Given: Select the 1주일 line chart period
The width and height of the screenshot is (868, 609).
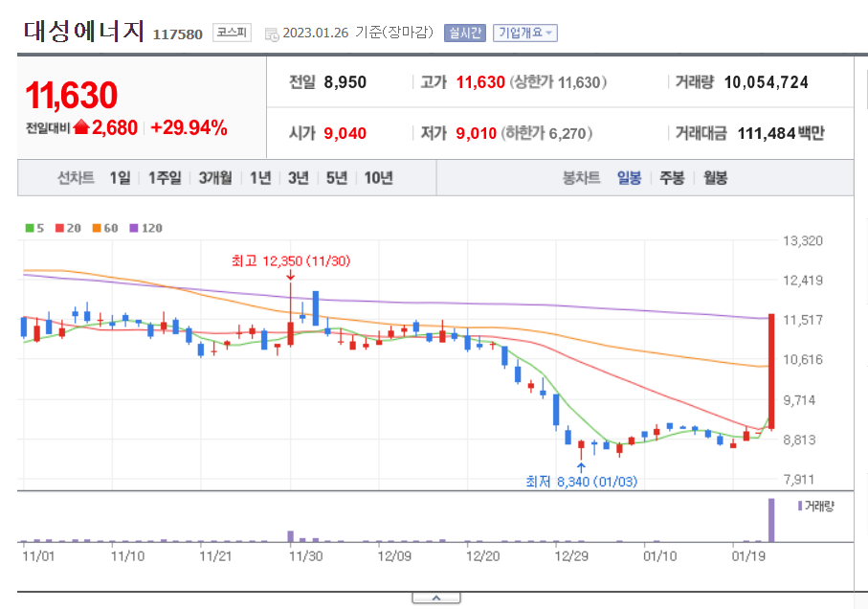Looking at the screenshot, I should point(165,178).
